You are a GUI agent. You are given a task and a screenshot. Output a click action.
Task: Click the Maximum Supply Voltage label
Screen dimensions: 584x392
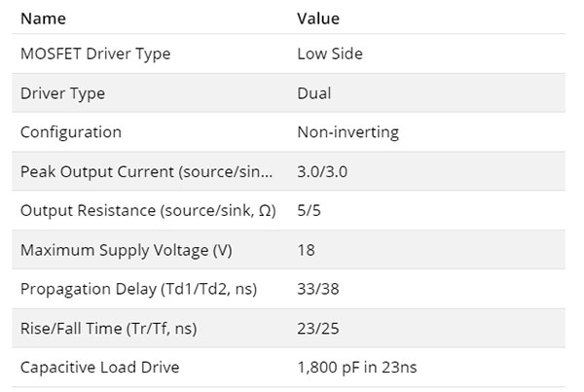(x=128, y=250)
